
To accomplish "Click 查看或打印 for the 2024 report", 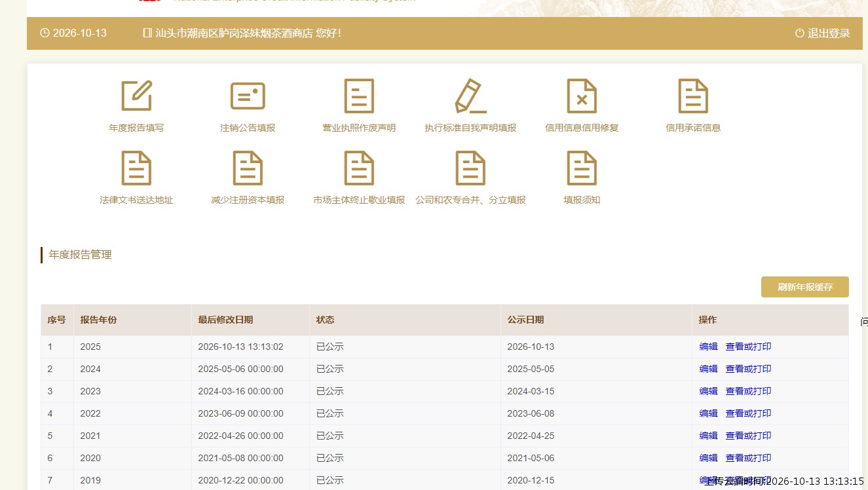I will (x=748, y=369).
